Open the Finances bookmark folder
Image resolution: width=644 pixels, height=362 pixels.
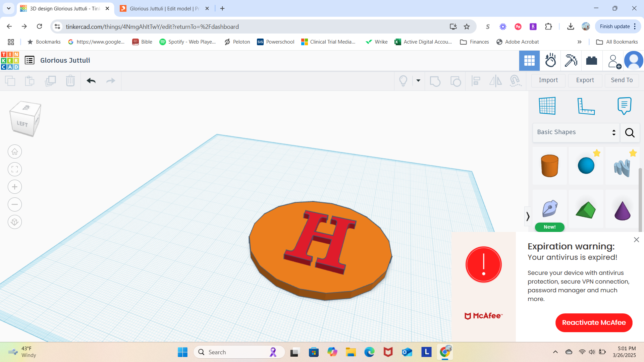click(x=475, y=42)
